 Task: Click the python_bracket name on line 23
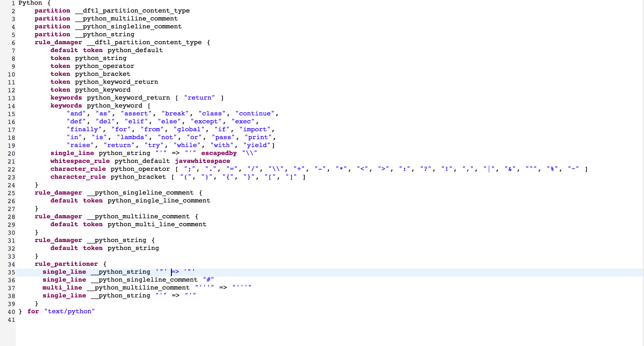[138, 177]
